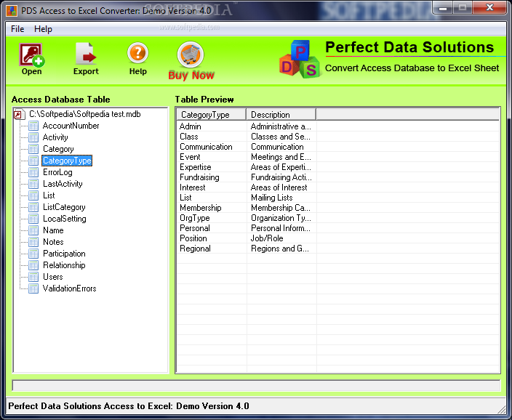The image size is (512, 420).
Task: Click the Administrative a... description cell
Action: [281, 126]
